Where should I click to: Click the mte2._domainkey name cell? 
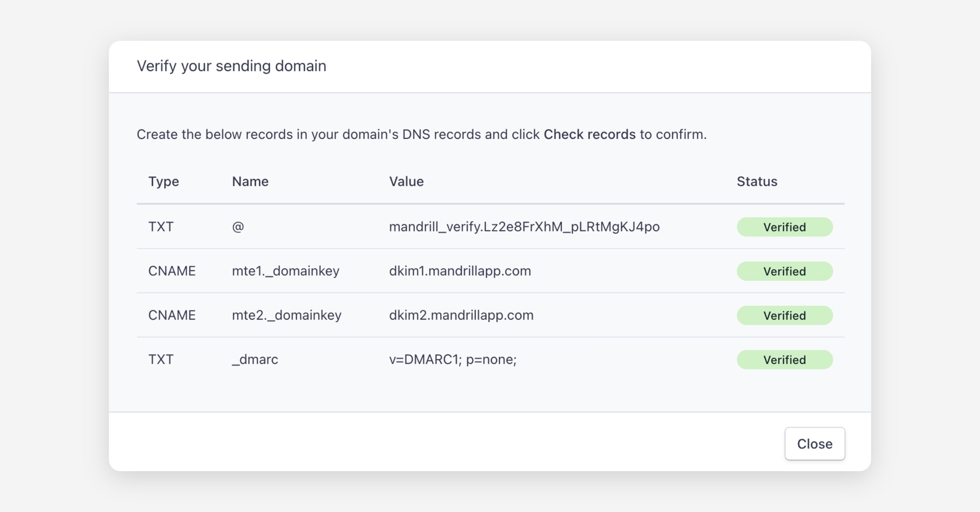point(286,315)
